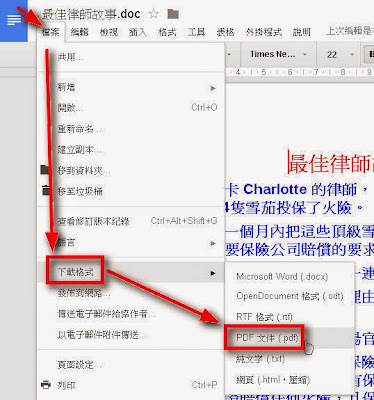
Task: Click the folder icon beside 移到資料夾
Action: click(45, 169)
